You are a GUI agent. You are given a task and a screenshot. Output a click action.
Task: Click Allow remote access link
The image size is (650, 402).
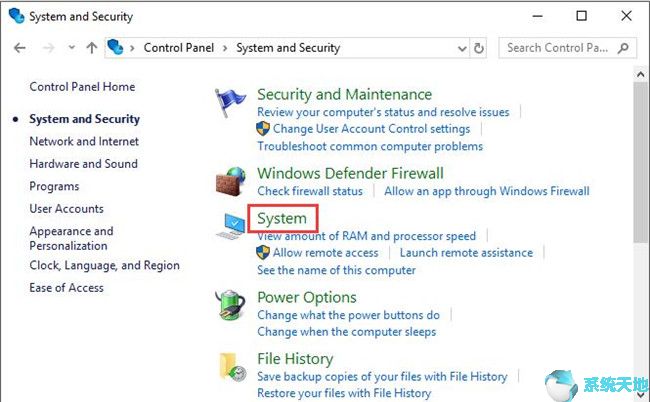coord(325,253)
